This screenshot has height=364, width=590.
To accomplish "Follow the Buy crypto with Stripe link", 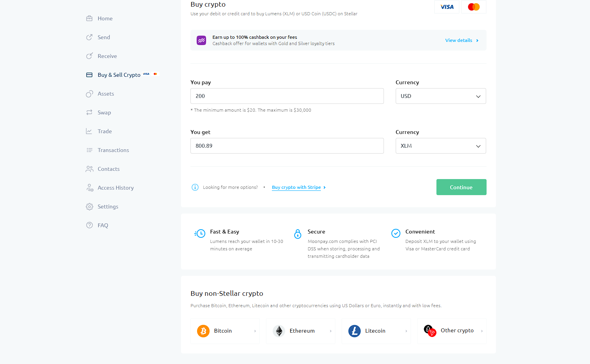I will (x=296, y=187).
